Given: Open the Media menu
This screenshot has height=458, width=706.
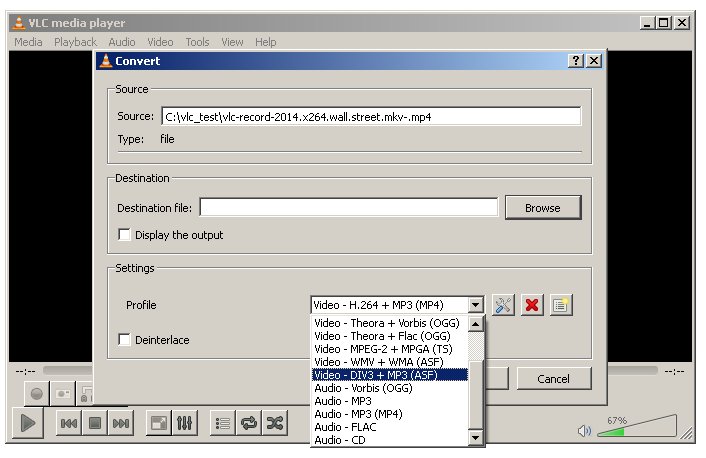Looking at the screenshot, I should (x=28, y=42).
